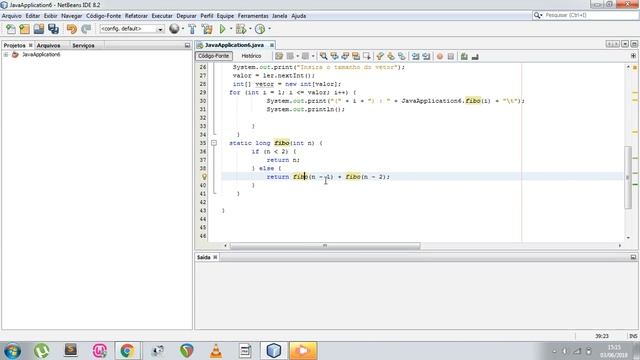Toggle Bookmark icon in editor toolbar
Screen dimensions: 640x360
(x=402, y=56)
